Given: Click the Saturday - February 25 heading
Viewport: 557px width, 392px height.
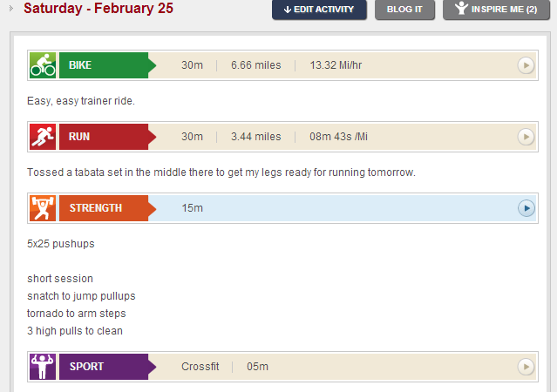Looking at the screenshot, I should pyautogui.click(x=98, y=9).
